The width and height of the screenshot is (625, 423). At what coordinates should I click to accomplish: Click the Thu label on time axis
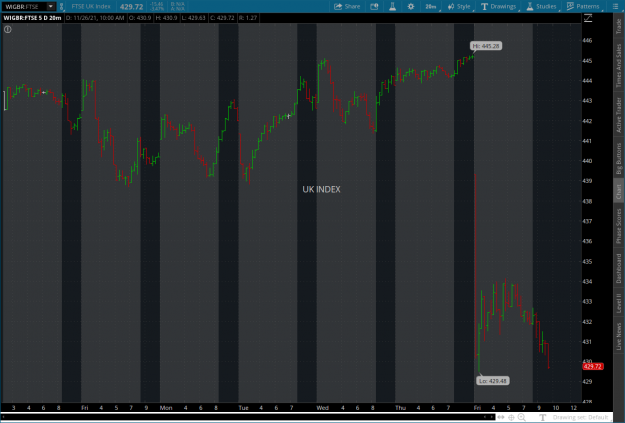[x=400, y=408]
